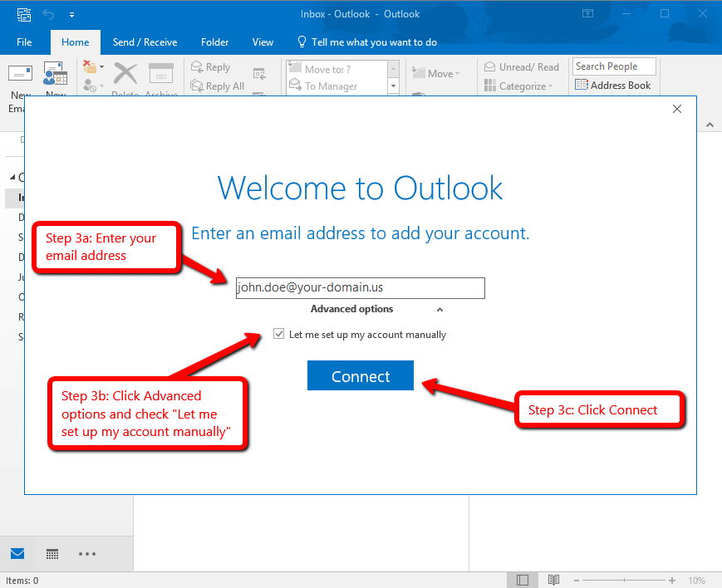
Task: Click the Search People field
Action: click(614, 66)
